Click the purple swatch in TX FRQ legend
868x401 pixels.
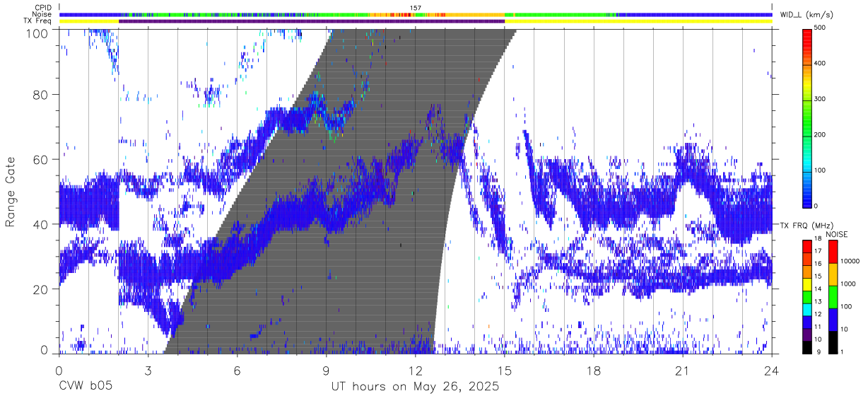[807, 335]
